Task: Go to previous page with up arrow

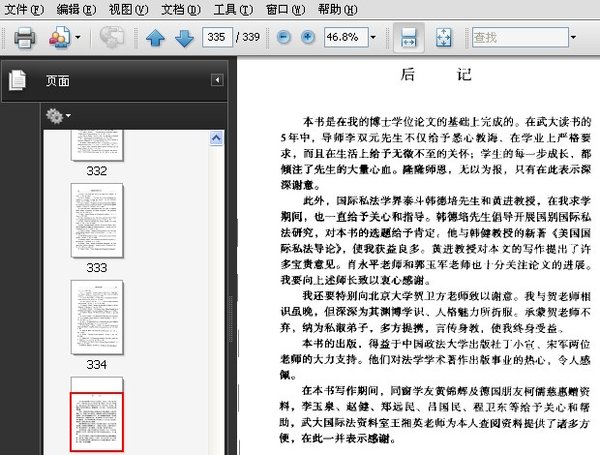Action: click(155, 38)
